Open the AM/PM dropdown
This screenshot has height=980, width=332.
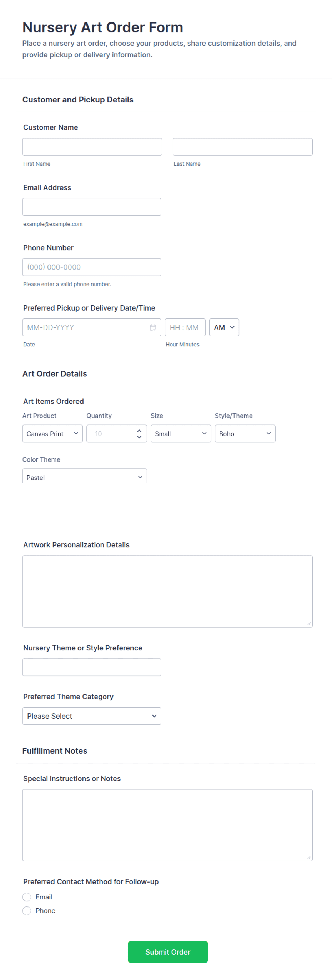[224, 327]
